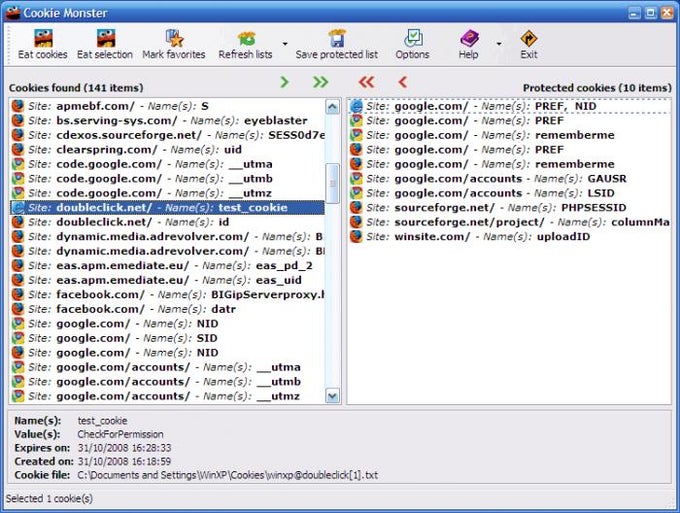680x513 pixels.
Task: Click Protected cookies (10 items) heading
Action: click(597, 88)
